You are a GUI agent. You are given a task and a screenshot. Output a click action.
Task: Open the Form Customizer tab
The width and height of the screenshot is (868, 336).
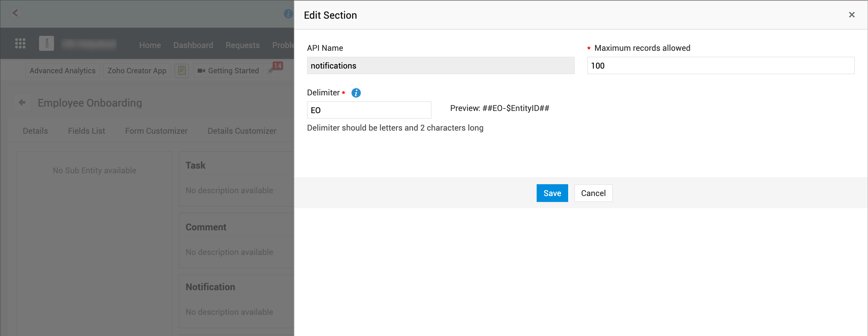[x=156, y=131]
